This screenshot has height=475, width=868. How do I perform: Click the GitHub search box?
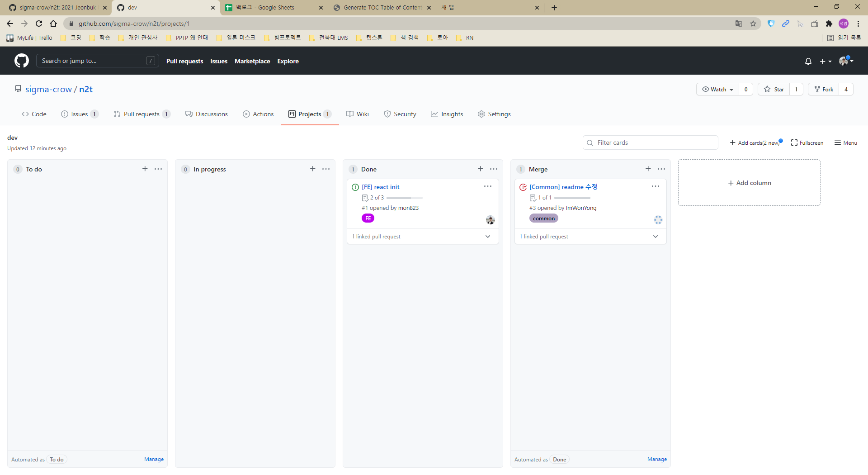[x=97, y=61]
